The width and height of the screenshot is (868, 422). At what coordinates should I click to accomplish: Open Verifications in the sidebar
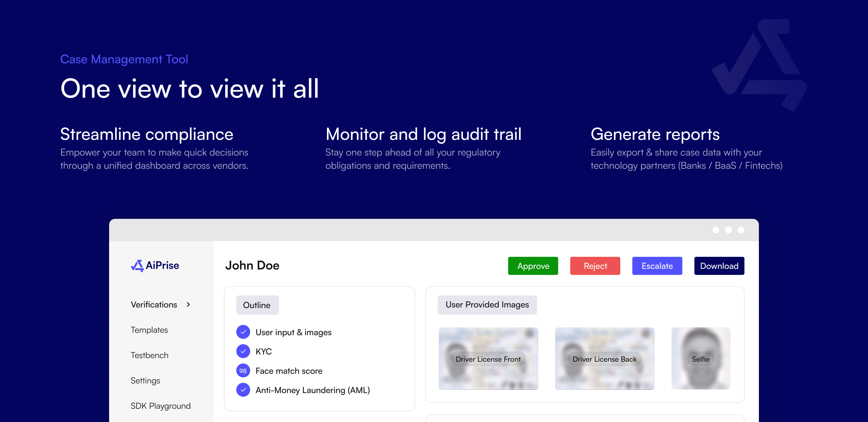[154, 304]
